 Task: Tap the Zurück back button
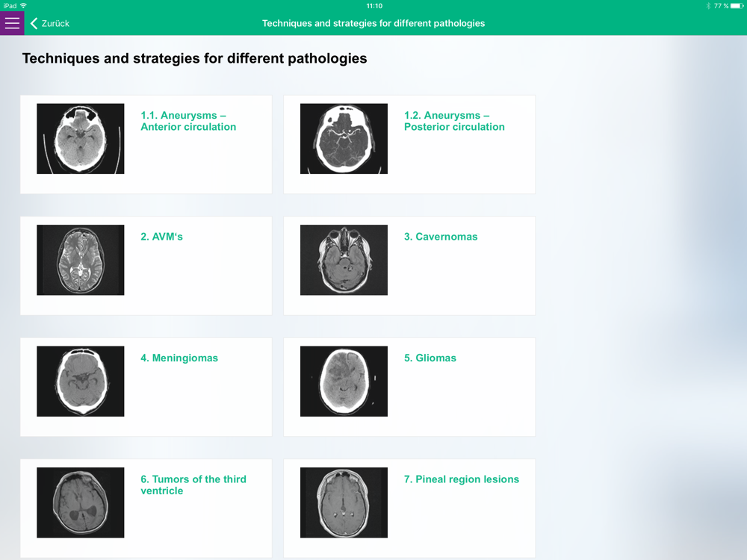point(50,23)
